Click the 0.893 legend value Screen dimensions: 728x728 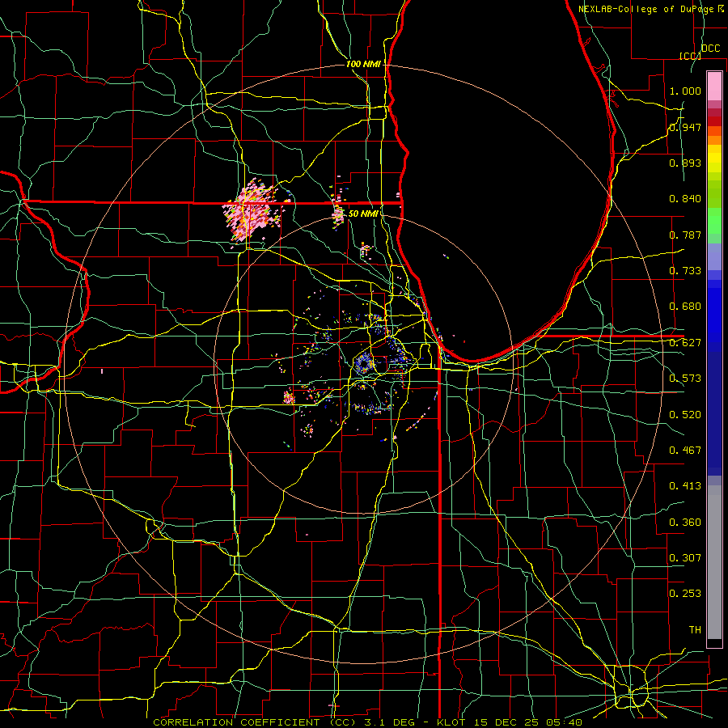[685, 163]
